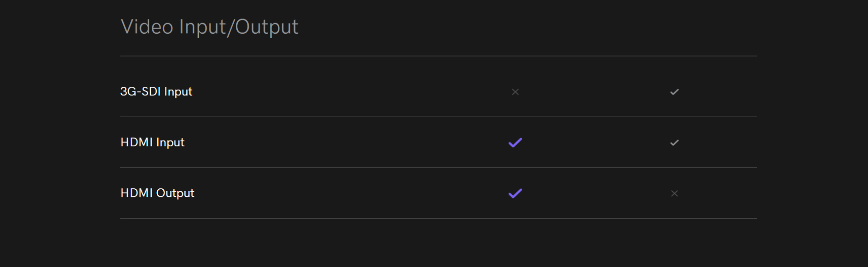
Task: Click the word Output in the section heading
Action: pos(267,27)
